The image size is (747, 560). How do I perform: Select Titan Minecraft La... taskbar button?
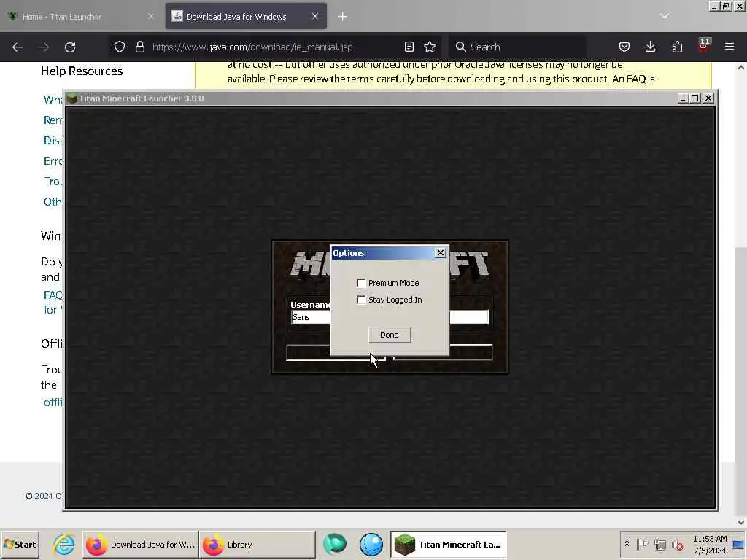tap(449, 544)
